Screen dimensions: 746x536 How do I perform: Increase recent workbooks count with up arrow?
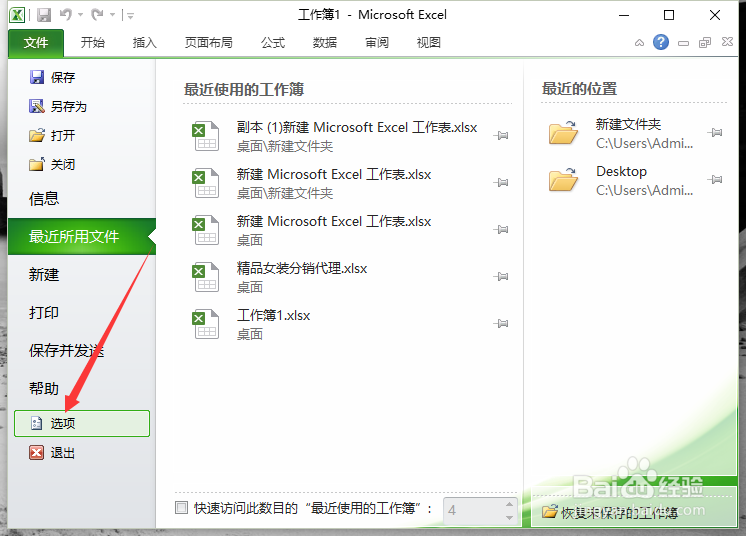[510, 504]
